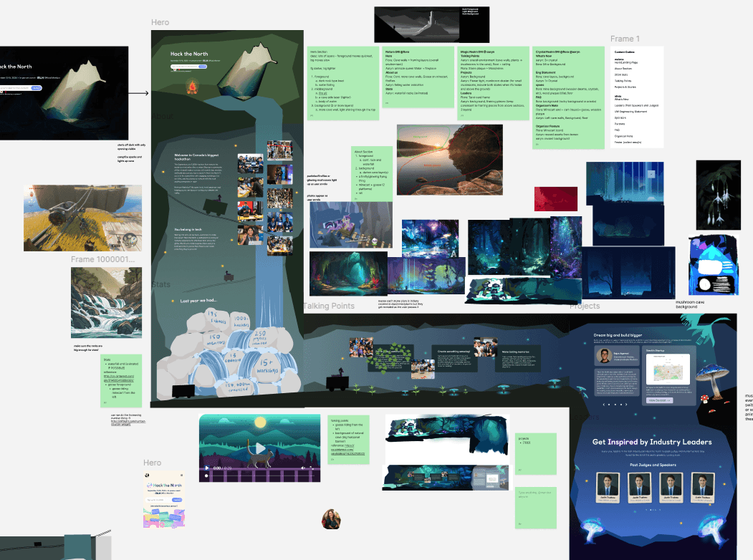Click the 'mushroom cave background' caption text

click(x=690, y=304)
